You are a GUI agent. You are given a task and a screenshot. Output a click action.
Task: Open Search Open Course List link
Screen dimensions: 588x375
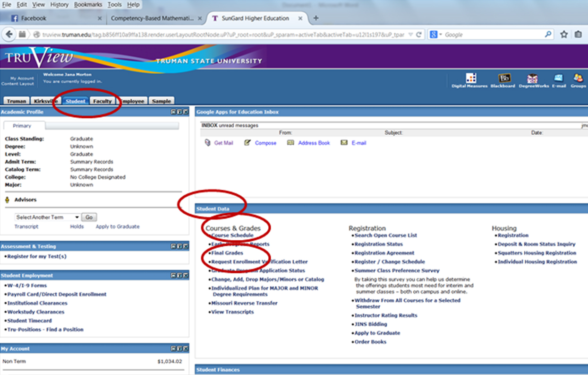(x=386, y=235)
